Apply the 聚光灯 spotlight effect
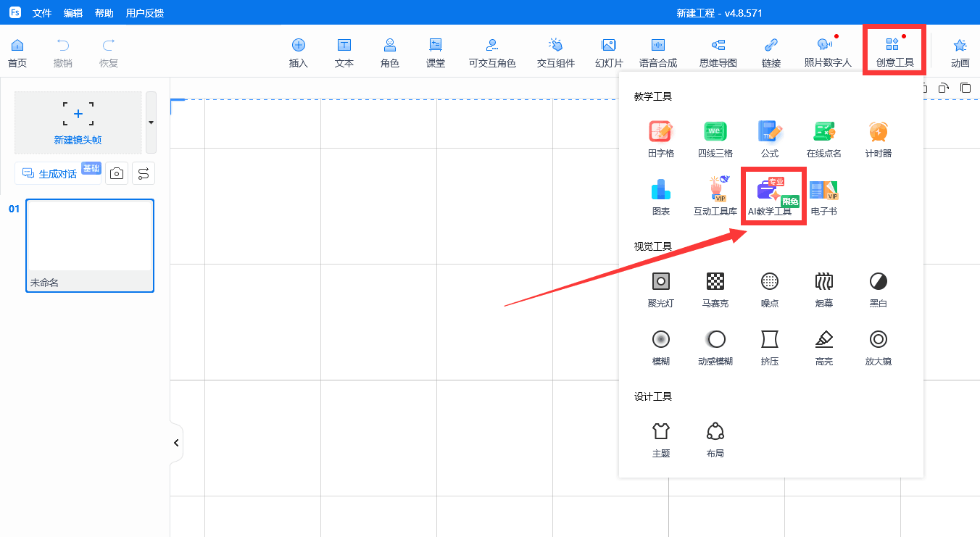This screenshot has height=537, width=980. [660, 282]
